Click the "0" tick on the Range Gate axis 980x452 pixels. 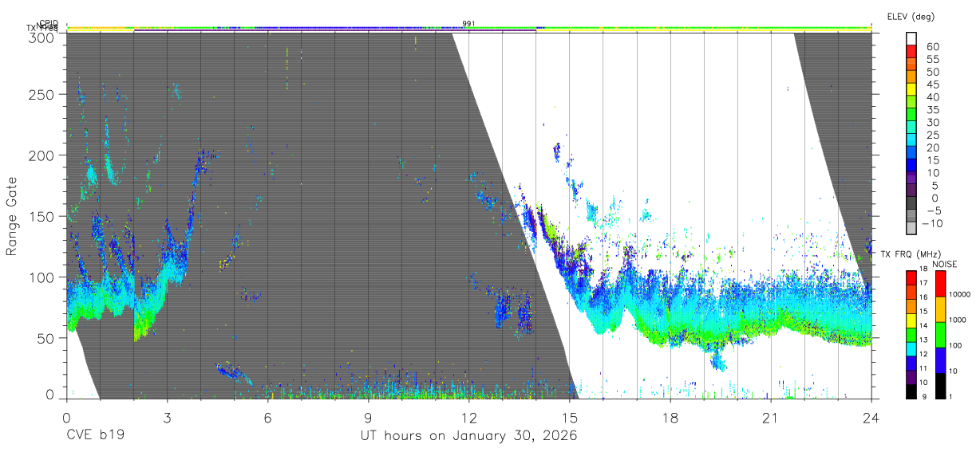(50, 395)
